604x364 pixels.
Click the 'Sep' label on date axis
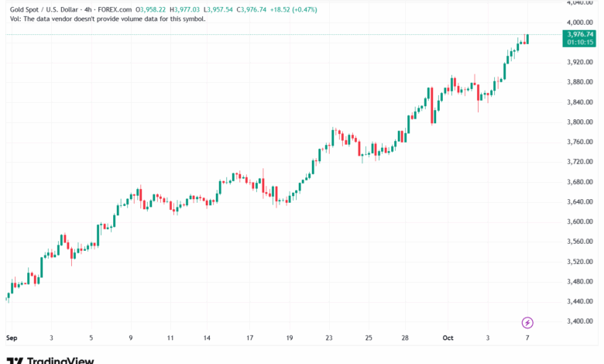11,338
